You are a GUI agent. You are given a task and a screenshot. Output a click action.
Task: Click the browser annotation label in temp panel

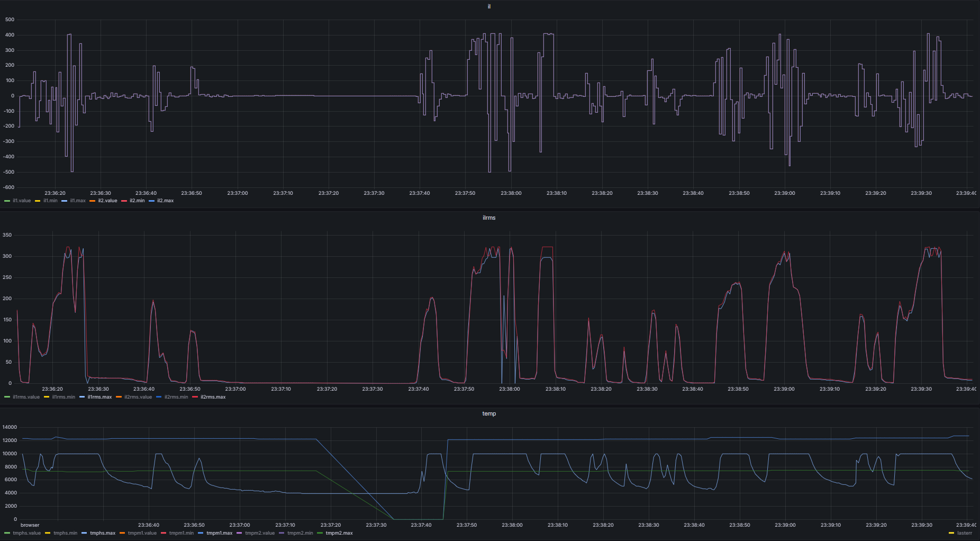(x=30, y=525)
